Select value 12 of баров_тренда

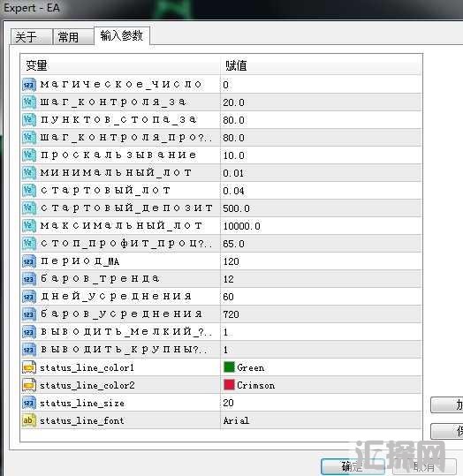(229, 279)
